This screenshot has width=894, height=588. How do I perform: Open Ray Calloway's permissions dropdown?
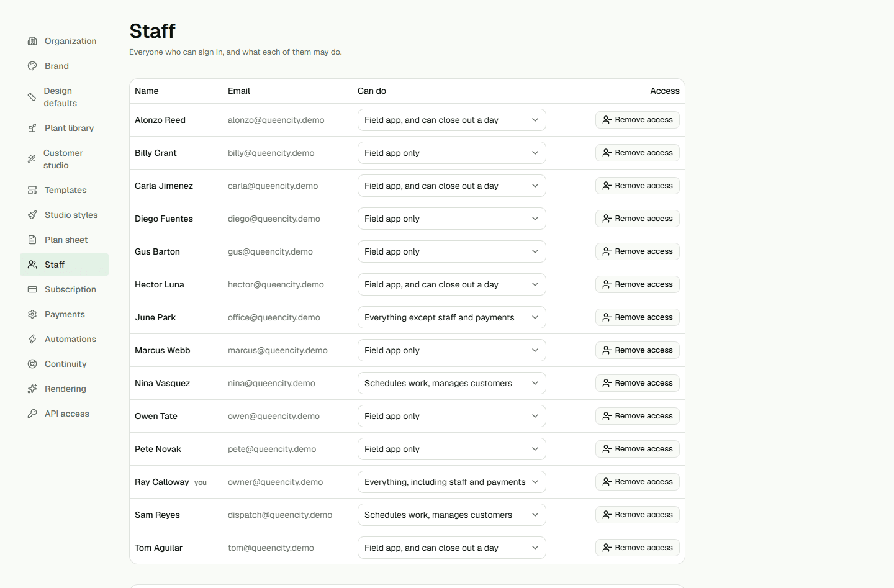point(452,482)
